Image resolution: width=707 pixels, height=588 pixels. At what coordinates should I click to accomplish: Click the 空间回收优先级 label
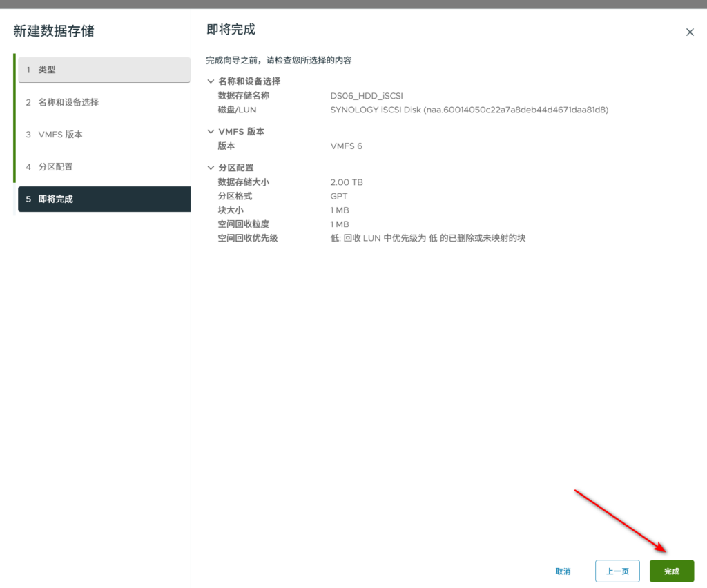(x=247, y=238)
